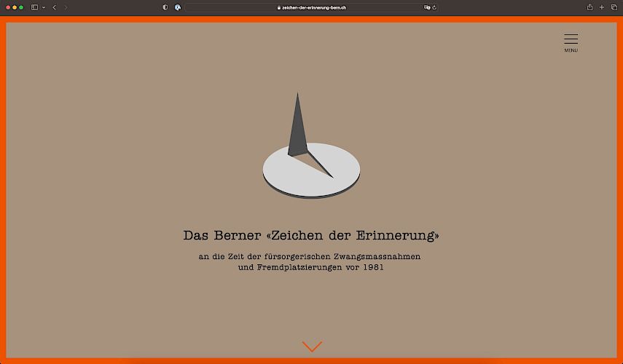623x364 pixels.
Task: Open the hamburger menu icon
Action: pos(571,39)
